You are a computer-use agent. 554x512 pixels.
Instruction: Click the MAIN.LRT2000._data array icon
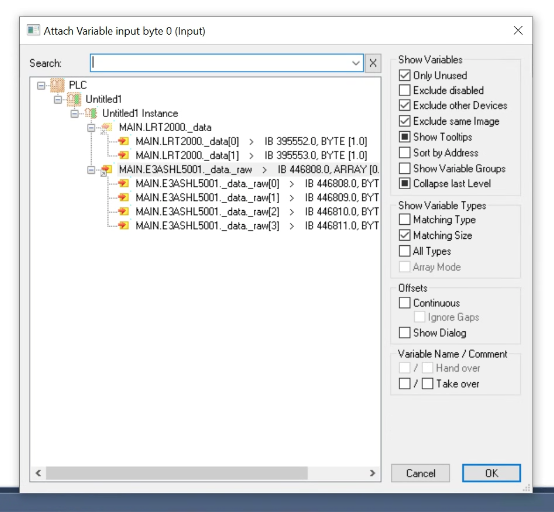[x=106, y=127]
